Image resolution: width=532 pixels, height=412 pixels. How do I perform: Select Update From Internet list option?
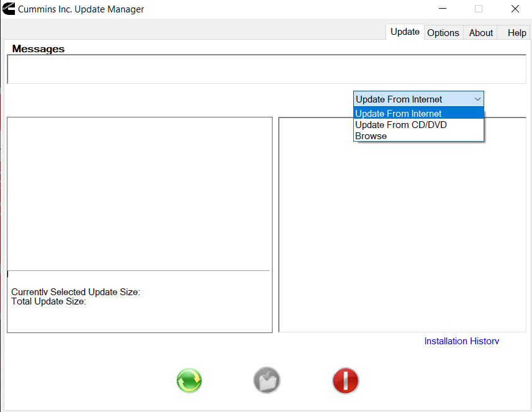click(x=418, y=113)
